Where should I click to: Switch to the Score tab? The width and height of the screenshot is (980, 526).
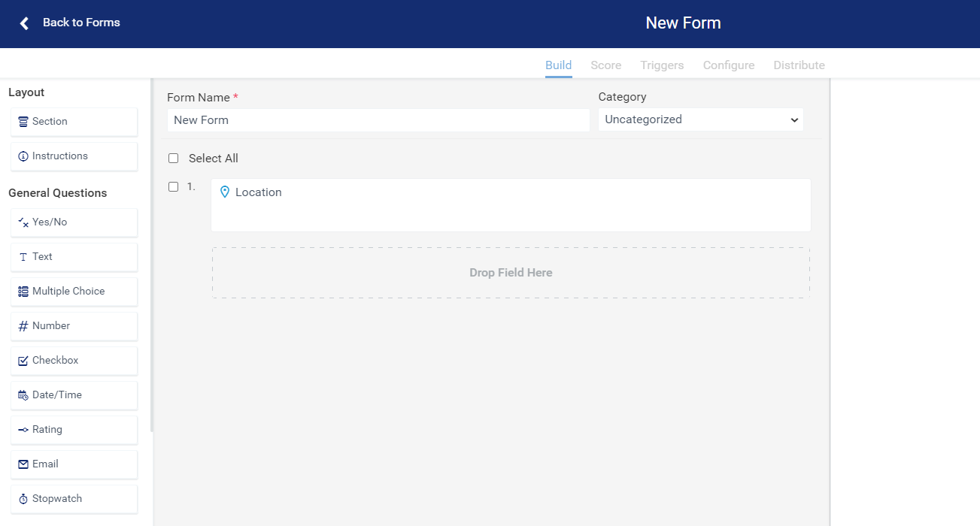tap(605, 65)
